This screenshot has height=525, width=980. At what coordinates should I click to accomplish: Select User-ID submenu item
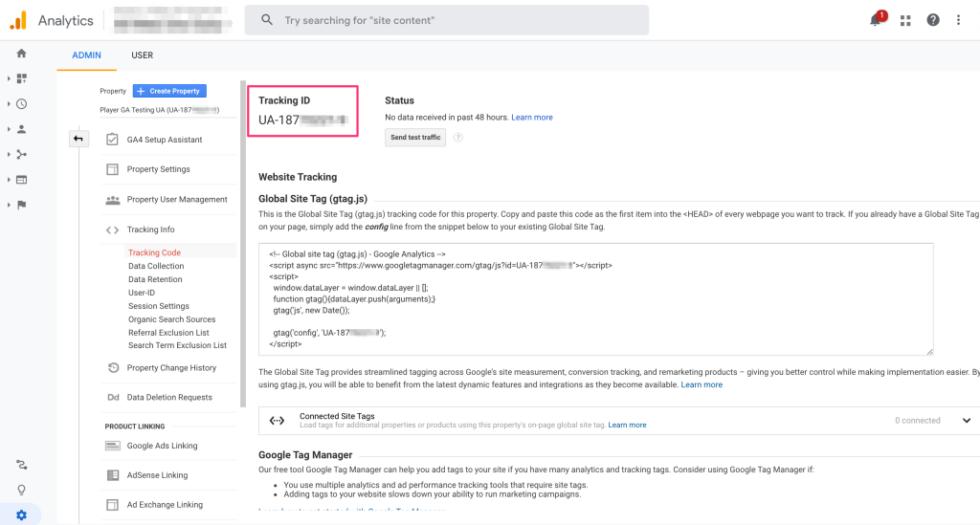pos(142,293)
